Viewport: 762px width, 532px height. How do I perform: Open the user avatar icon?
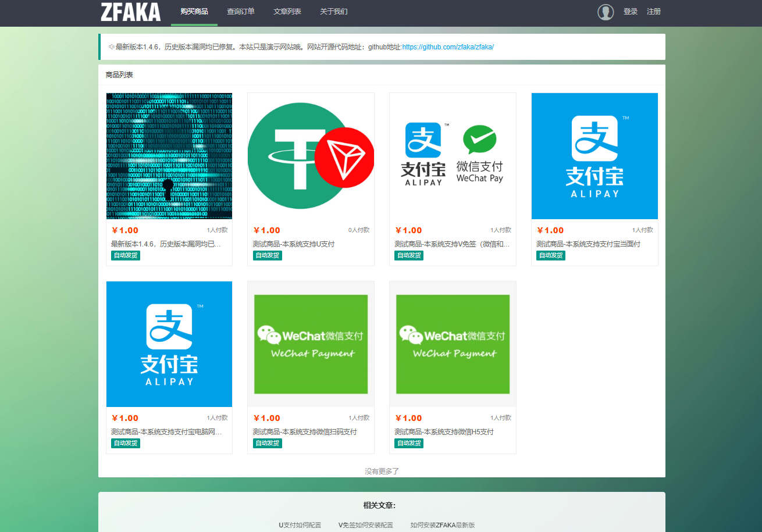click(x=606, y=12)
